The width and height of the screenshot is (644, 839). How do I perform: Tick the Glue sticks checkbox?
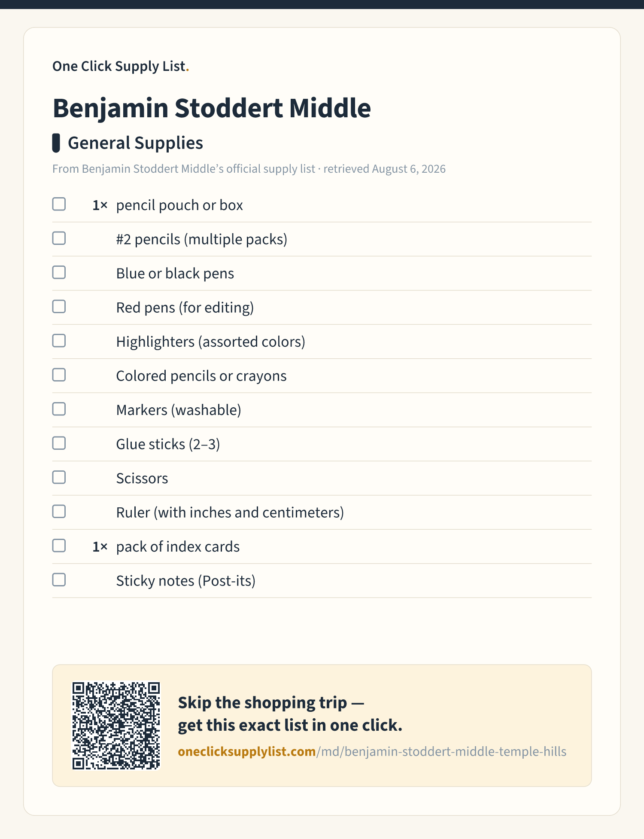(x=59, y=443)
